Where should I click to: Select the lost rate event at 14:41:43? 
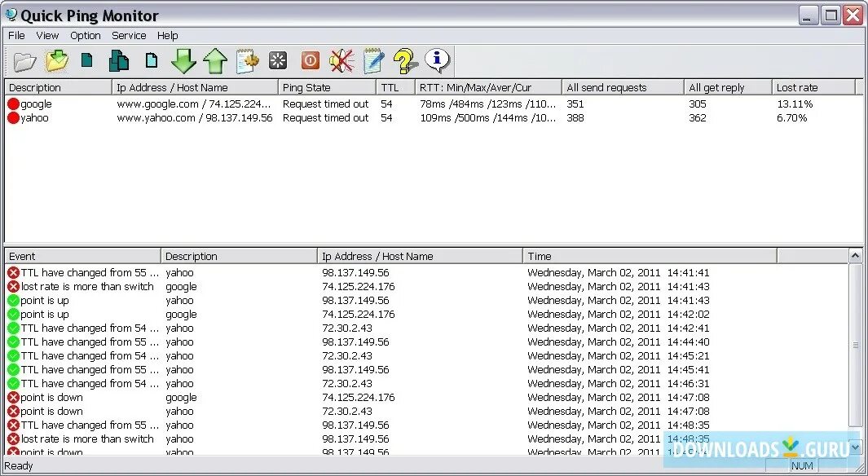[x=426, y=287]
